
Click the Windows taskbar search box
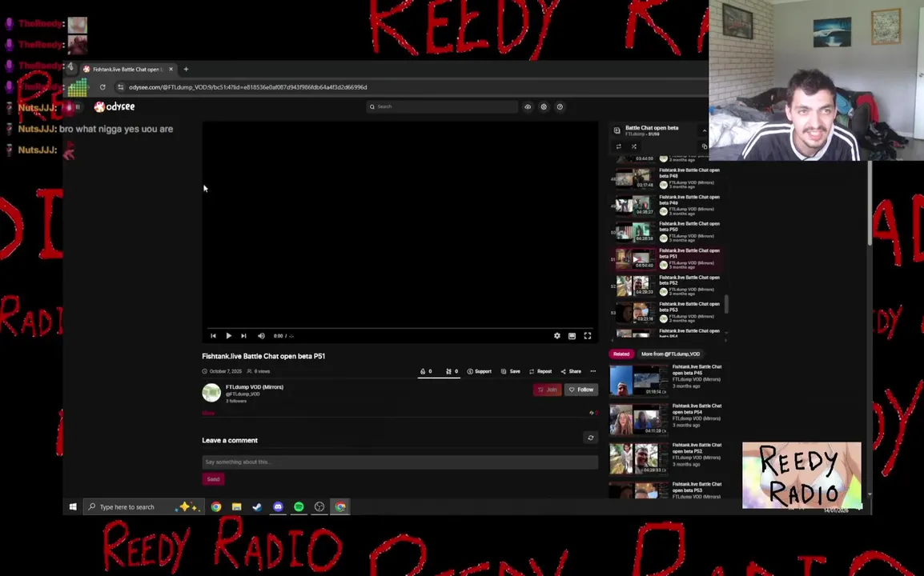[144, 506]
